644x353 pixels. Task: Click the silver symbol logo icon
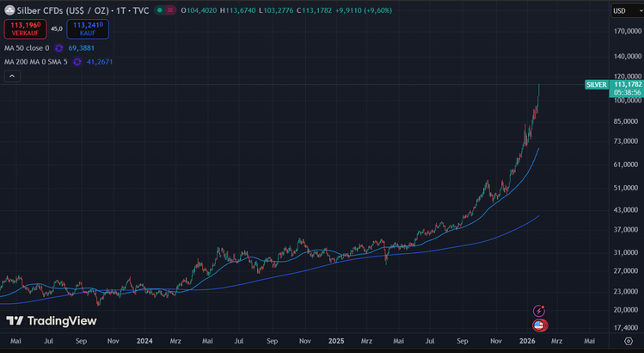pyautogui.click(x=9, y=10)
